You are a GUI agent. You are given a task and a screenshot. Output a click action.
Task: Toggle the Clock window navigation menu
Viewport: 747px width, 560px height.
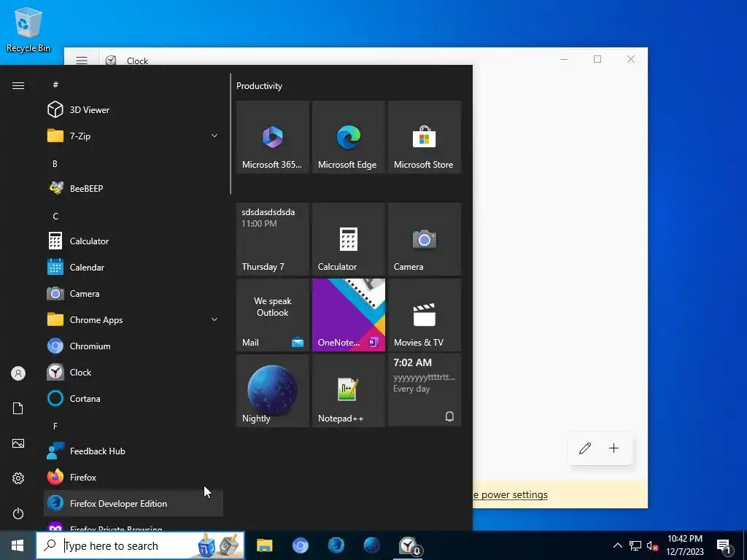click(82, 61)
